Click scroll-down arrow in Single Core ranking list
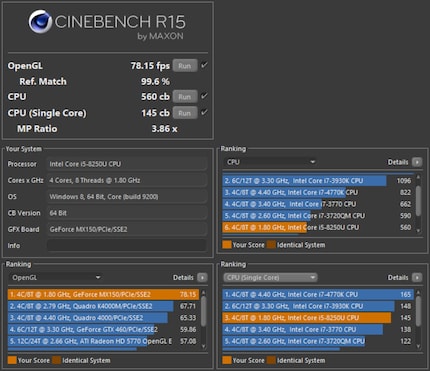The width and height of the screenshot is (430, 371). point(418,346)
